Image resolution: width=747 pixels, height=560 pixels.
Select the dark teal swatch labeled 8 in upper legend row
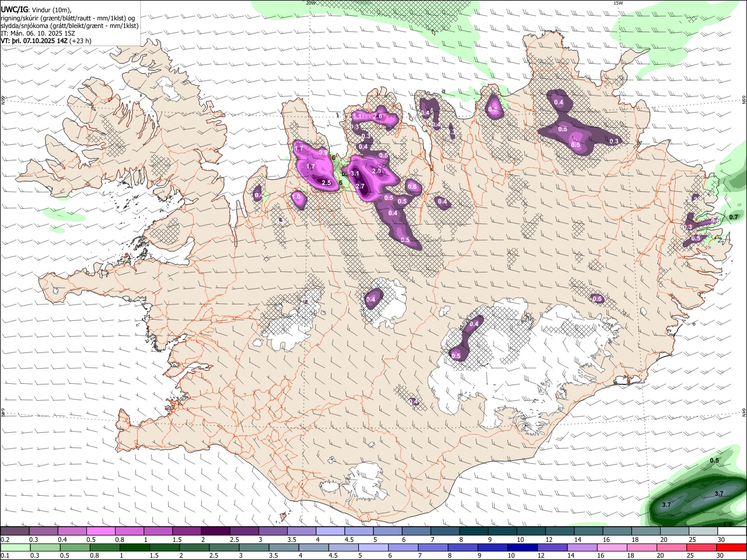coord(474,531)
